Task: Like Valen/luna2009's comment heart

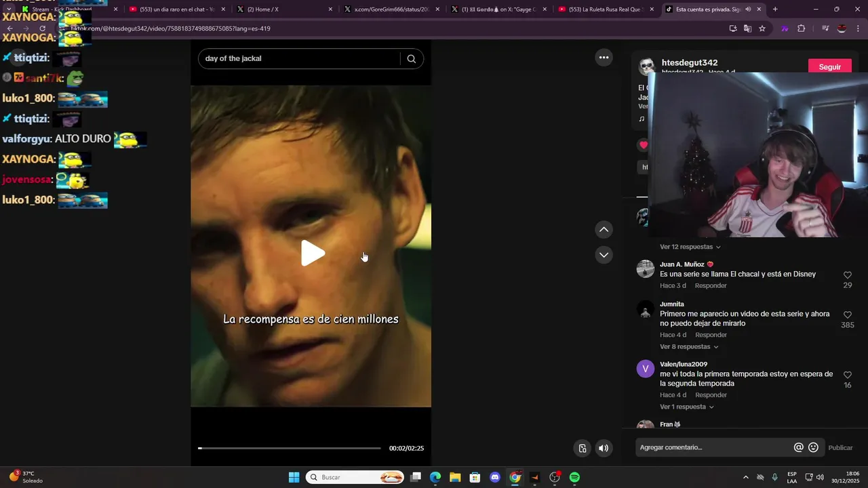Action: coord(848,375)
